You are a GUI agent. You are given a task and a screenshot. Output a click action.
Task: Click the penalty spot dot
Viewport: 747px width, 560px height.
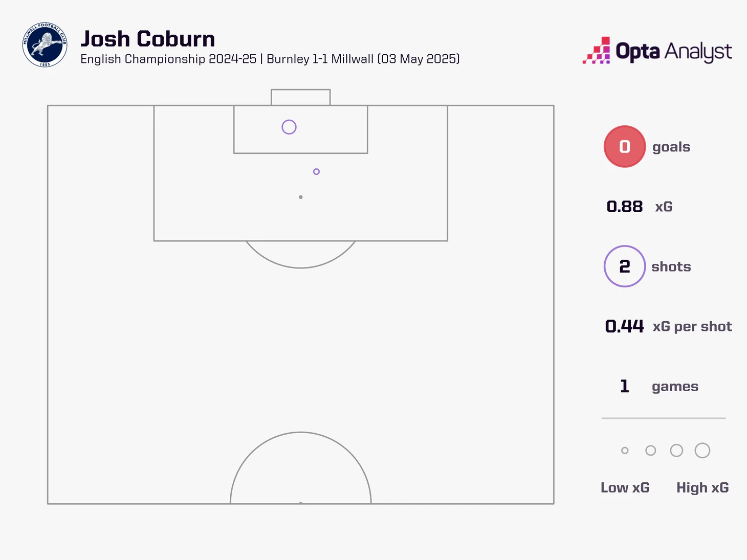[300, 197]
